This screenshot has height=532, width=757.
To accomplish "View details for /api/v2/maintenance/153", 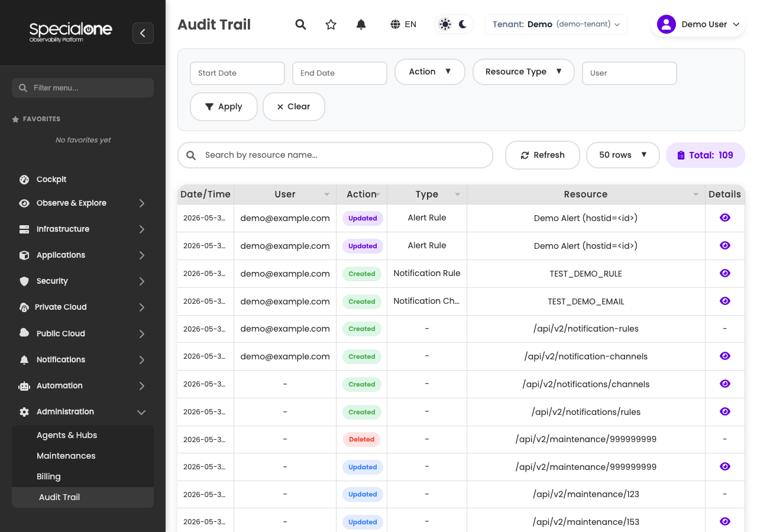I will click(725, 521).
